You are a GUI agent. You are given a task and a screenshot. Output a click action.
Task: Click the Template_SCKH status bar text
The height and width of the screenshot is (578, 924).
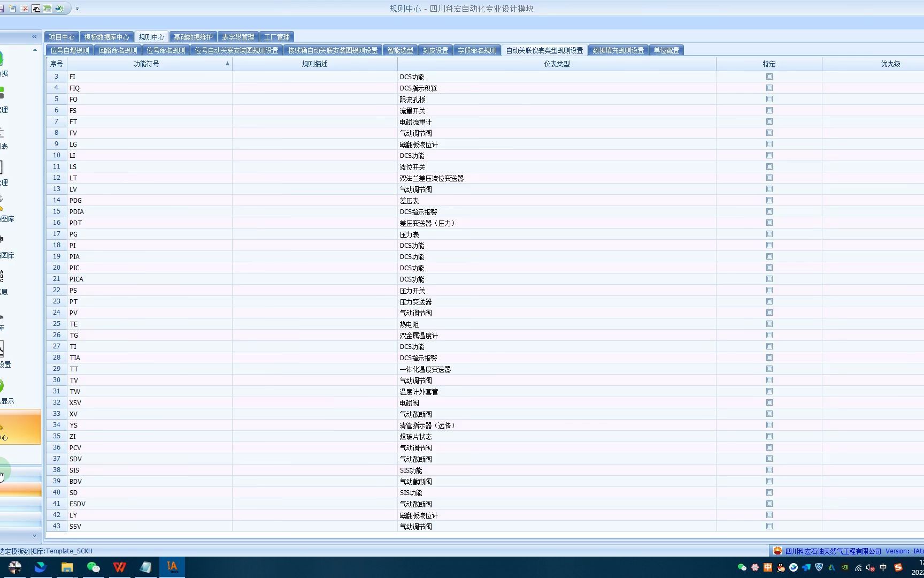pyautogui.click(x=69, y=551)
